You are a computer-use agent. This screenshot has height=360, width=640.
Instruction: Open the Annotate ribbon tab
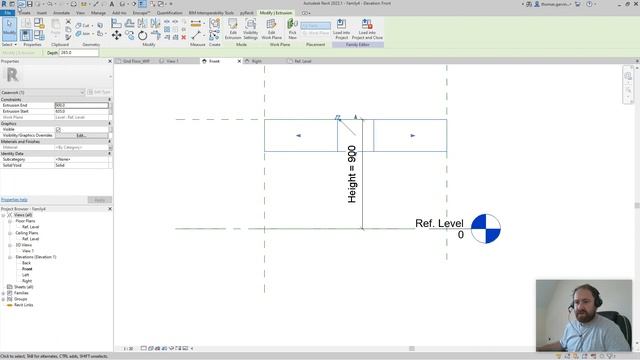coord(62,13)
